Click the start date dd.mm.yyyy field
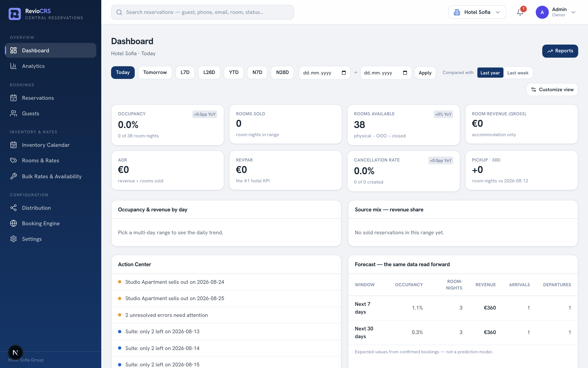588x368 pixels. click(x=325, y=73)
